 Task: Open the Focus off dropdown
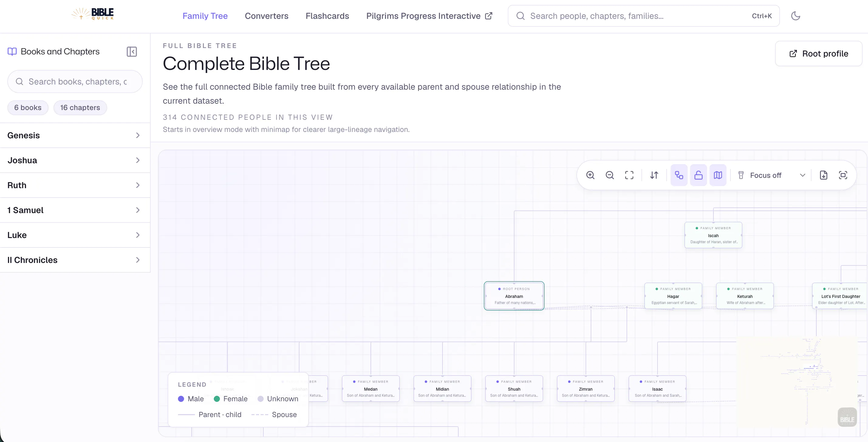pos(772,175)
